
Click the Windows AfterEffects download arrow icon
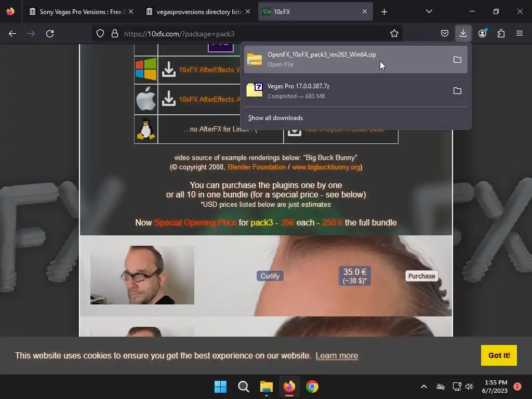pos(169,70)
